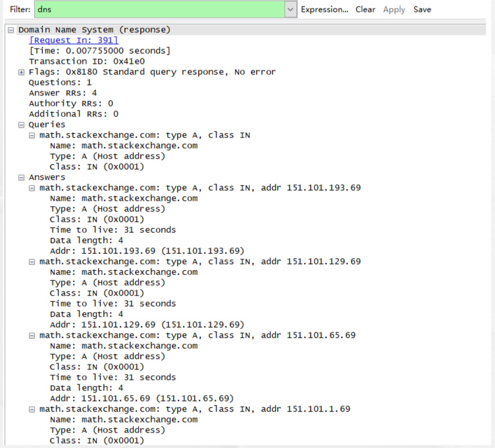Screen dimensions: 495x448
Task: Select the Additional RRs: 0 row
Action: (74, 114)
